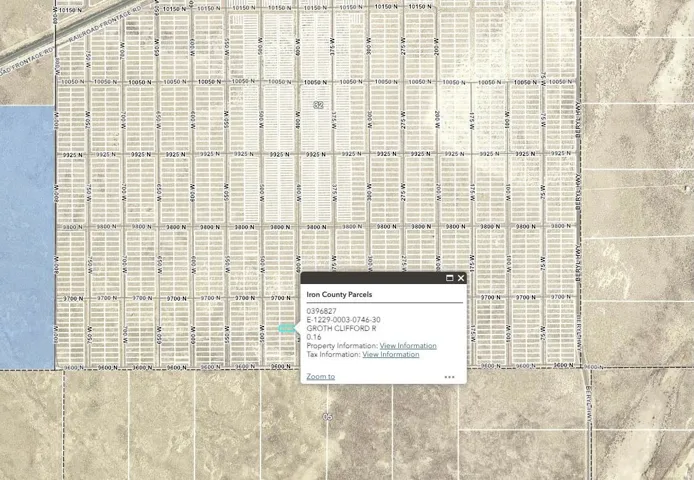Screen dimensions: 694x480
Task: Click parcel number 0396827 in popup
Action: coord(321,311)
